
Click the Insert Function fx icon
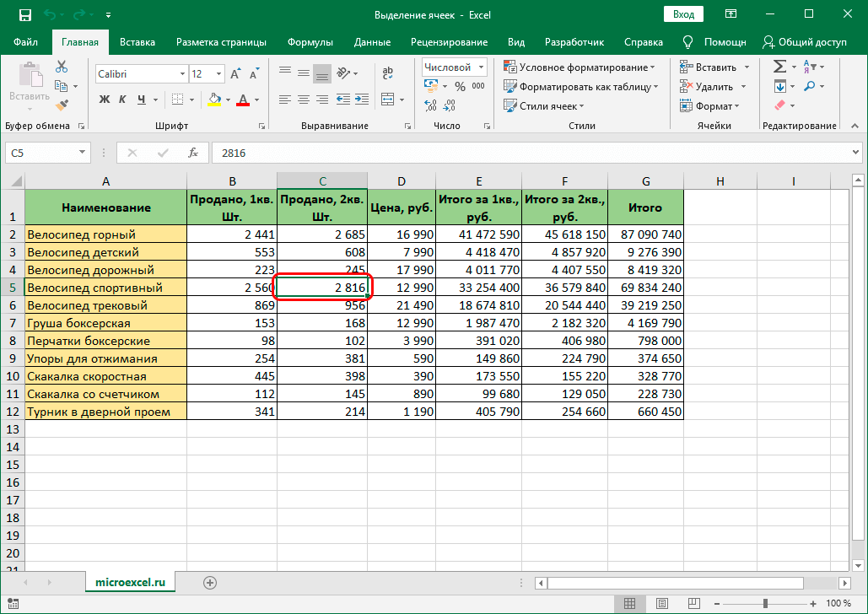(193, 153)
